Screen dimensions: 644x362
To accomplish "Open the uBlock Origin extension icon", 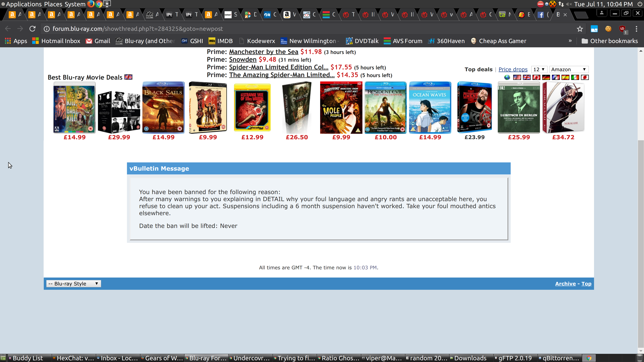I will 622,29.
